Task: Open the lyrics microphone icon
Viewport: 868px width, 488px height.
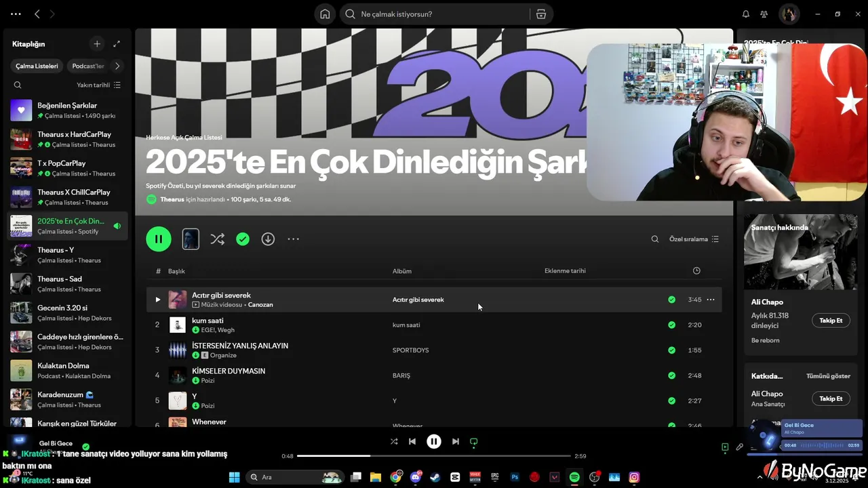Action: pyautogui.click(x=740, y=447)
